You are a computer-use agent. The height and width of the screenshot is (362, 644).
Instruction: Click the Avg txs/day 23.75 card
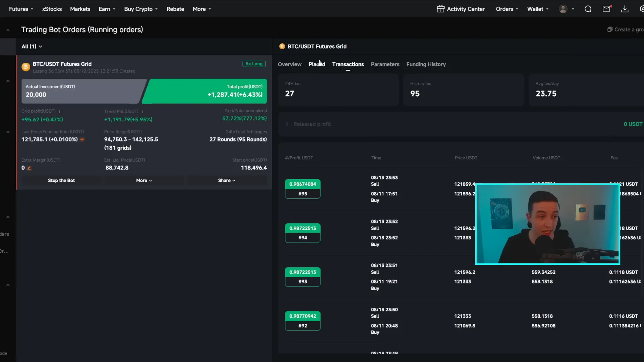586,90
